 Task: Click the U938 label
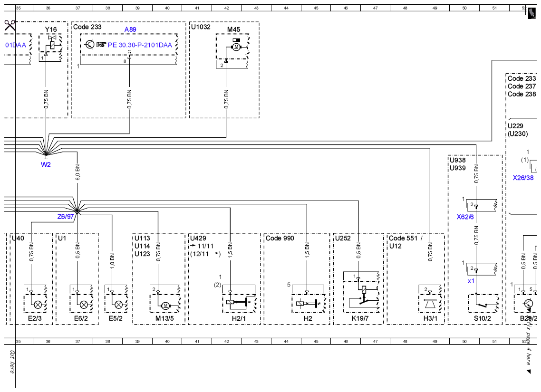click(457, 160)
